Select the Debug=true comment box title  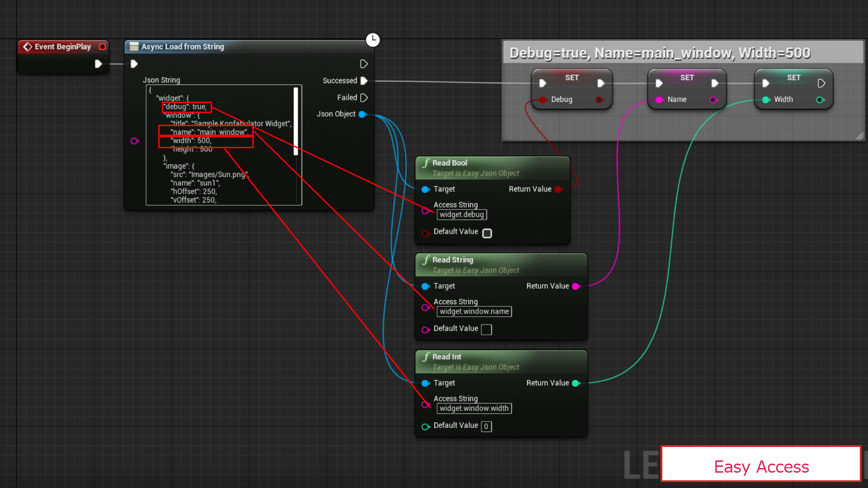[659, 53]
